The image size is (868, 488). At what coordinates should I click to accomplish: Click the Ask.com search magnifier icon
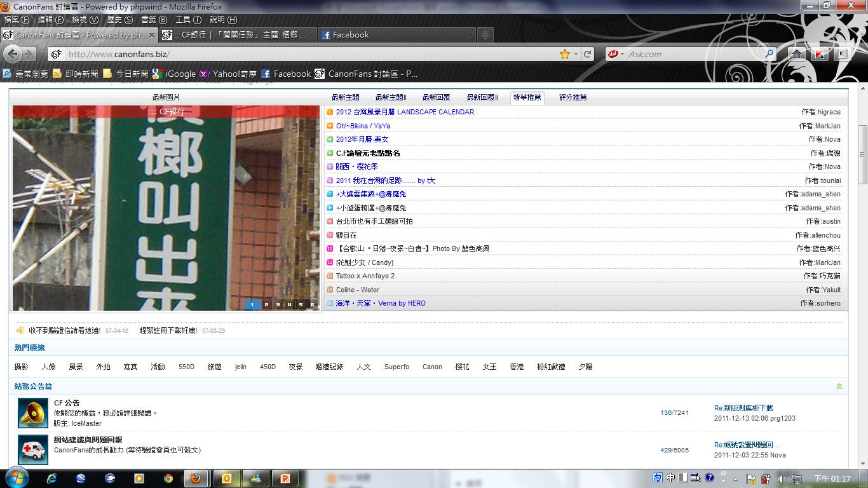pos(769,54)
